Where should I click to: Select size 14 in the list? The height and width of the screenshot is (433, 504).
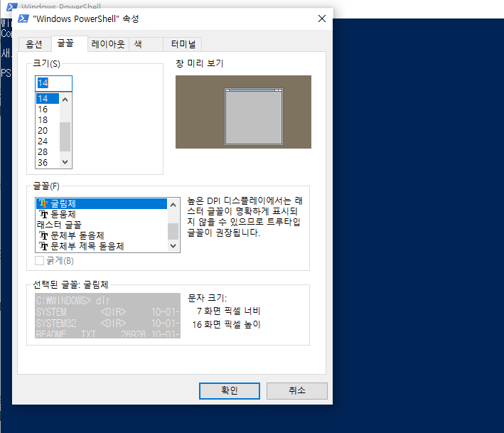click(x=48, y=98)
